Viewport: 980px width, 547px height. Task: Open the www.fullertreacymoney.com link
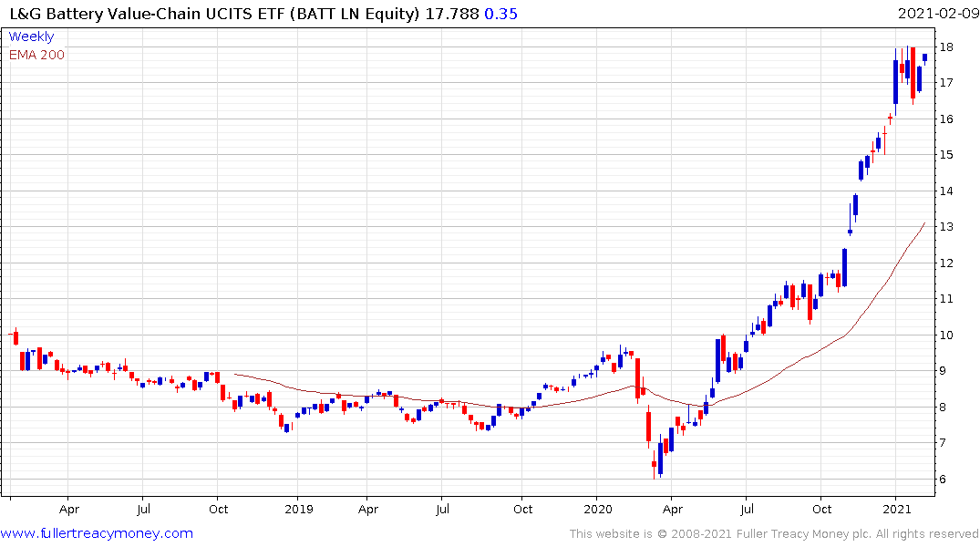97,533
